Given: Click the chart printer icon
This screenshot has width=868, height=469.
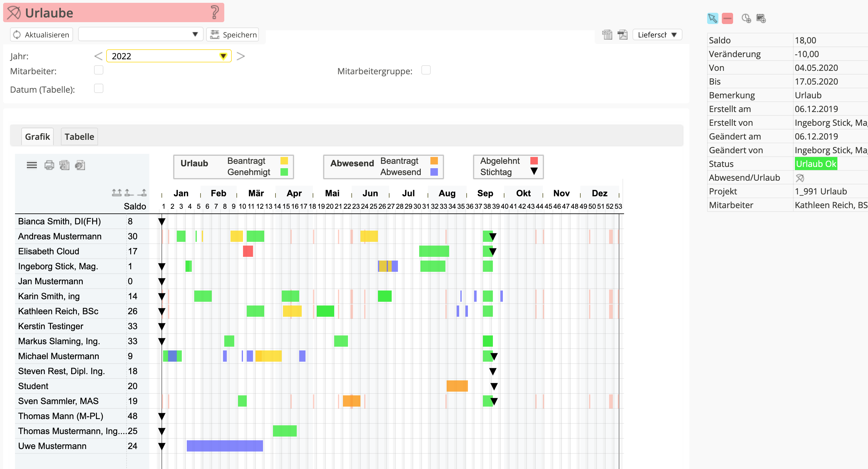Looking at the screenshot, I should coord(49,165).
